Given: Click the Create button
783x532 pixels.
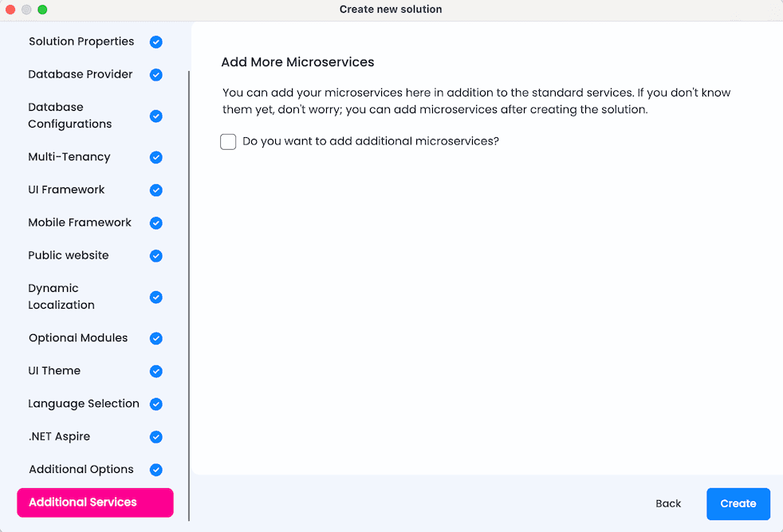Looking at the screenshot, I should coord(738,503).
